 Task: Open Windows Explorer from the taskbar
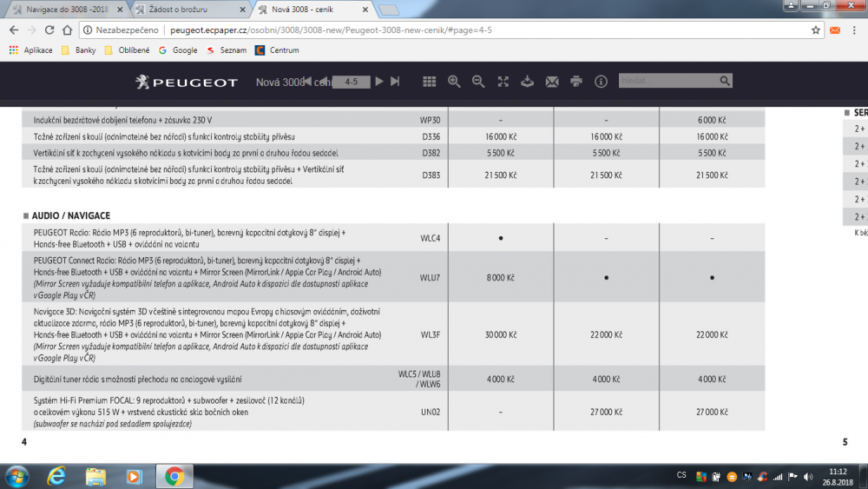click(95, 476)
